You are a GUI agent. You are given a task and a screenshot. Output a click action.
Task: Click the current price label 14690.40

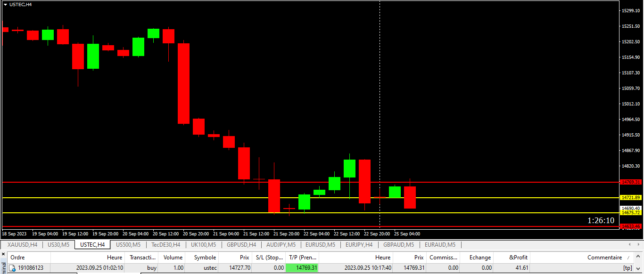pos(631,208)
